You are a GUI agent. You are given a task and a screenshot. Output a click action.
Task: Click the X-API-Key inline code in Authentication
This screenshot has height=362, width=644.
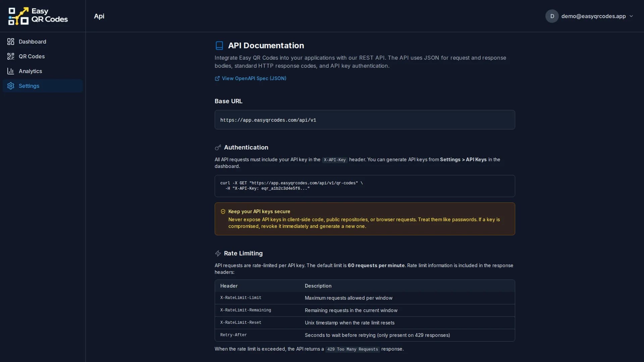335,160
